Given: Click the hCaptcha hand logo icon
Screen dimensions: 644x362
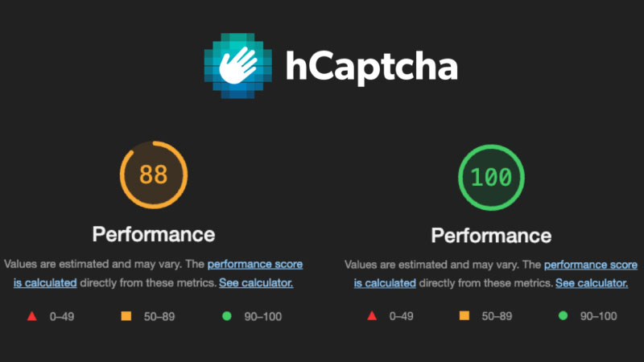Looking at the screenshot, I should (x=238, y=66).
